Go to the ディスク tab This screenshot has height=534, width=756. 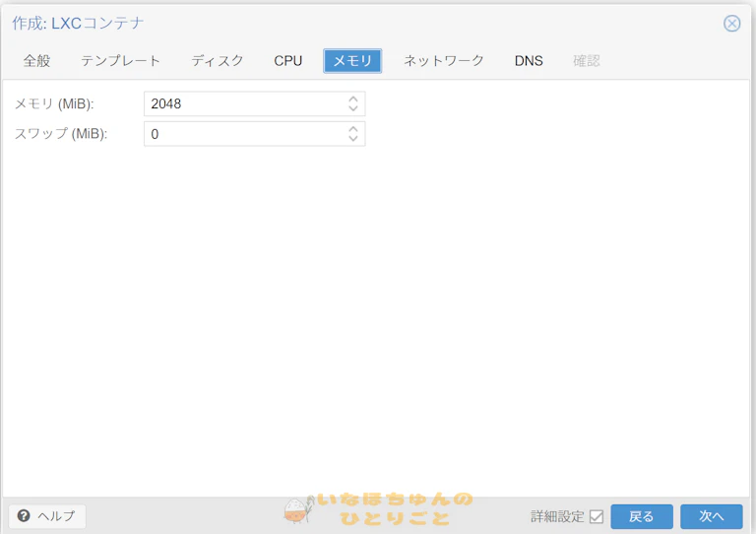click(x=218, y=61)
